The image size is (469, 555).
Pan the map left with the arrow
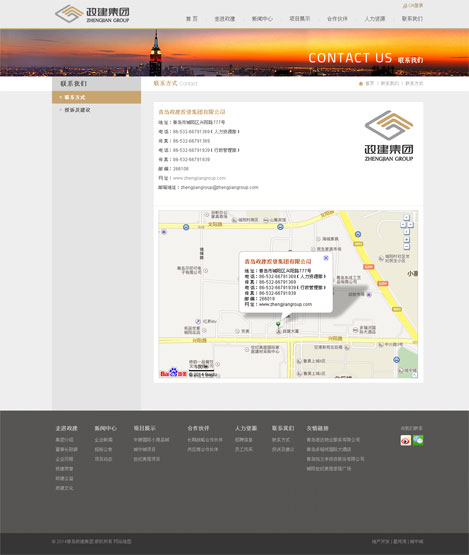[403, 224]
